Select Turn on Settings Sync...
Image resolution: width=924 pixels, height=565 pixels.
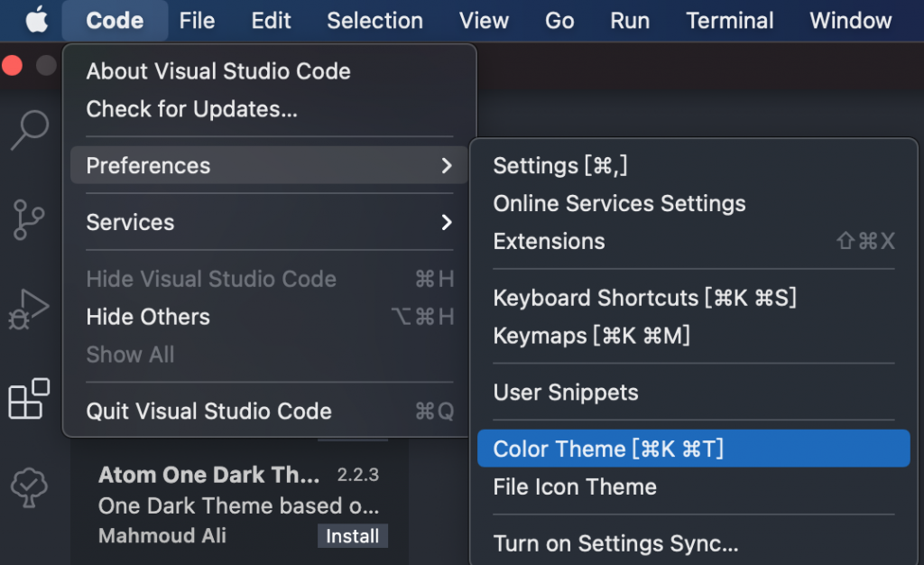tap(694, 543)
